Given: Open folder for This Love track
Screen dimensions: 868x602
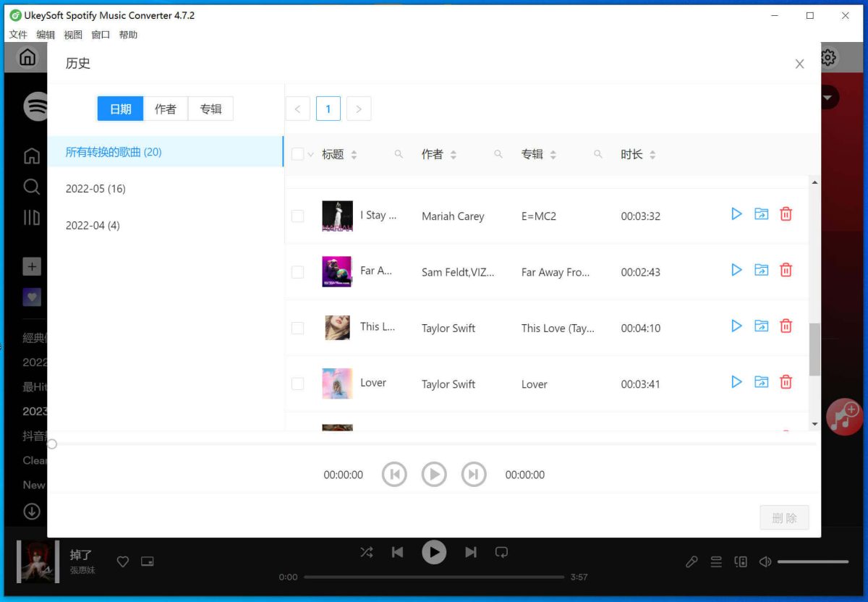Looking at the screenshot, I should [761, 326].
